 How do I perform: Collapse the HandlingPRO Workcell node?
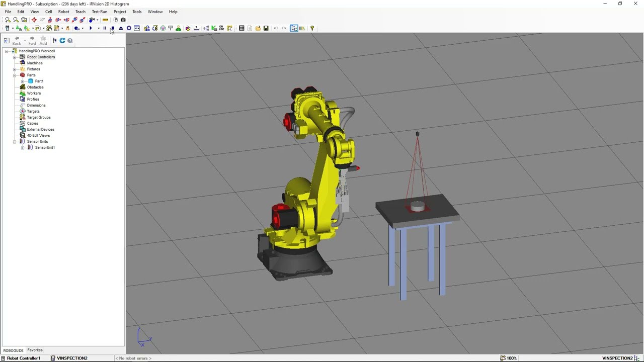click(x=7, y=51)
